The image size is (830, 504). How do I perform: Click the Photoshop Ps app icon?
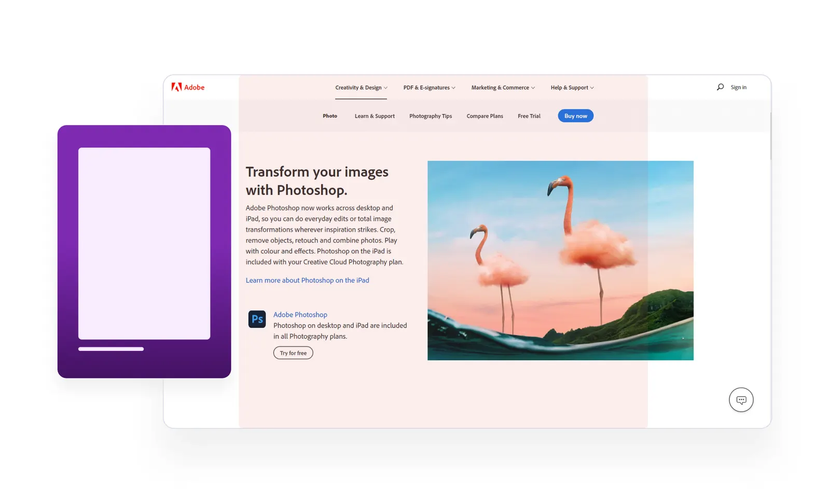pos(257,319)
